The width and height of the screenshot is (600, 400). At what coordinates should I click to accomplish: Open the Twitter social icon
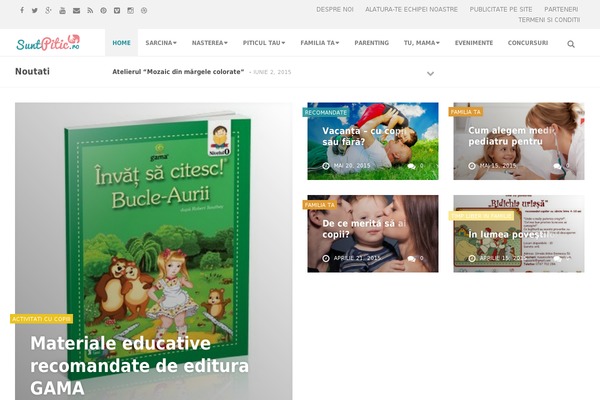pyautogui.click(x=35, y=10)
